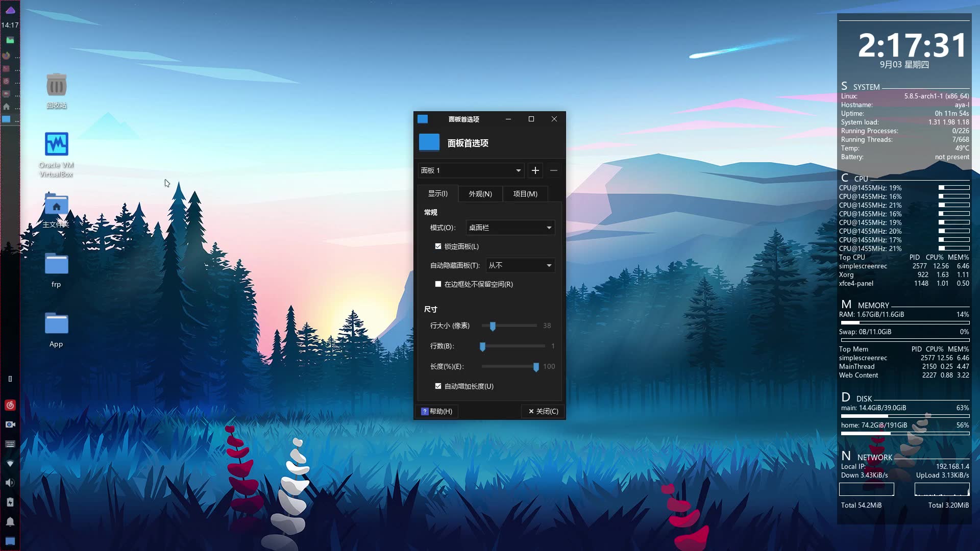Toggle 自动增加长度 checkbox
The image size is (980, 551).
438,386
